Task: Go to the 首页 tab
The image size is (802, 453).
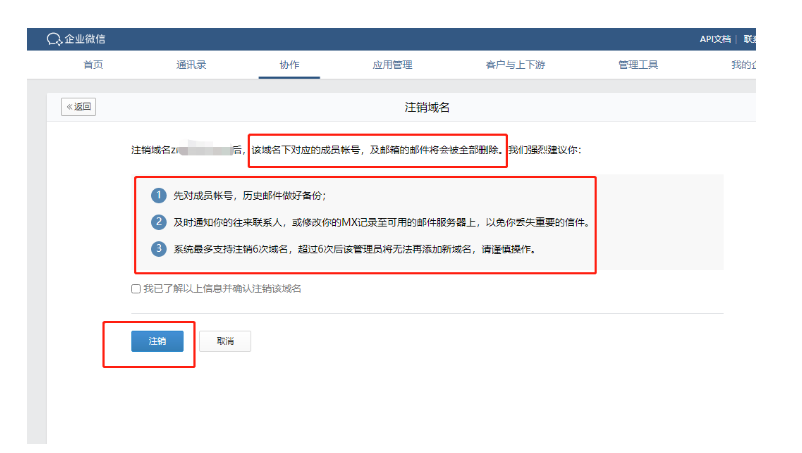Action: click(93, 65)
